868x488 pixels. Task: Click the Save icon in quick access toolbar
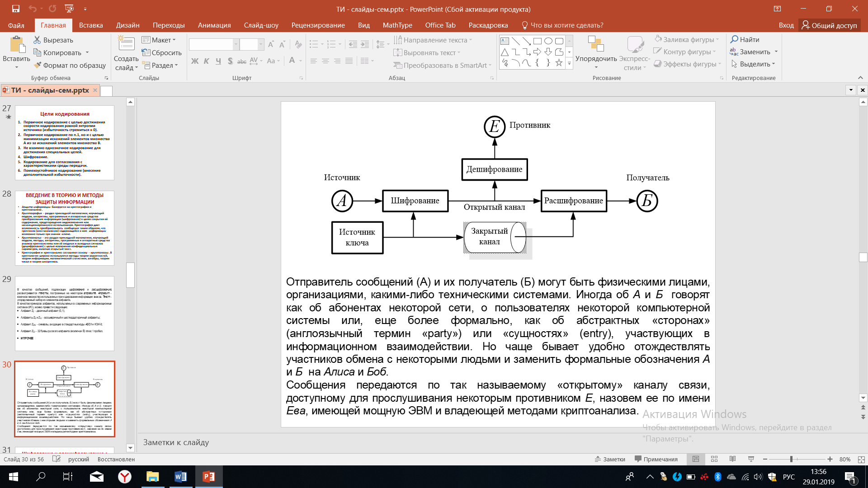16,9
